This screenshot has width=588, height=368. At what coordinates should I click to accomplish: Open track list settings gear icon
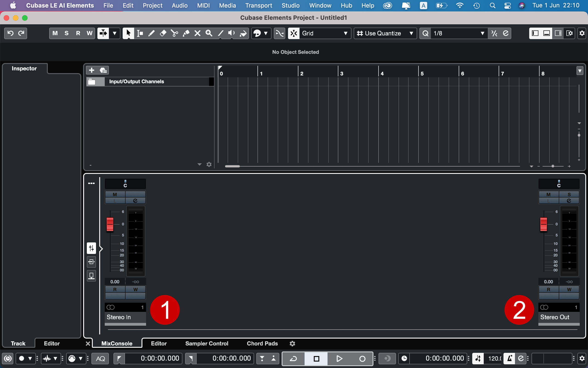[x=209, y=164]
